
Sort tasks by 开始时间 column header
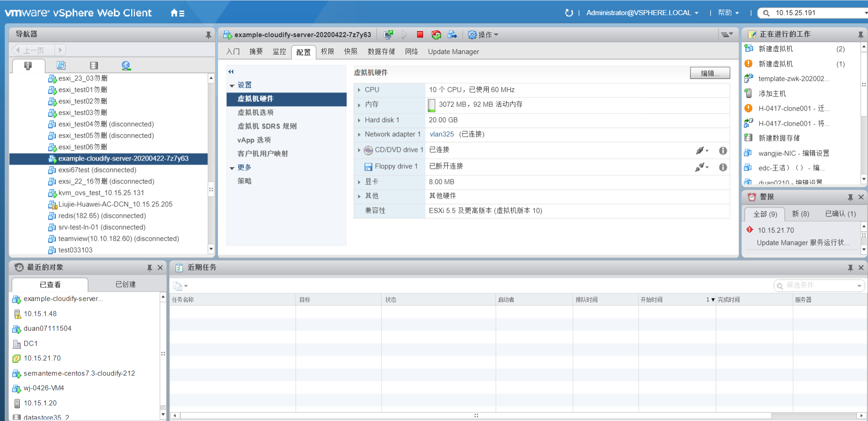677,300
